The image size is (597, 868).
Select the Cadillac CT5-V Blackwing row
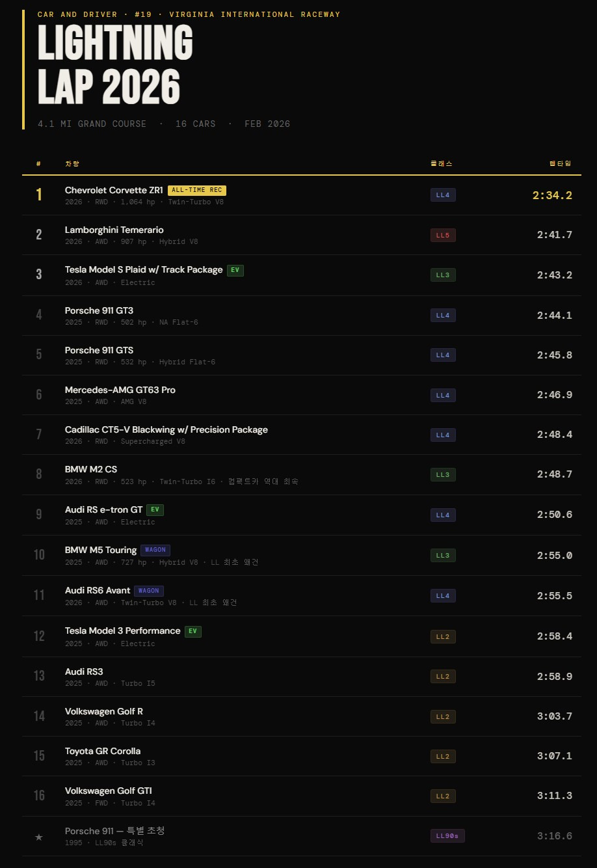pos(302,435)
